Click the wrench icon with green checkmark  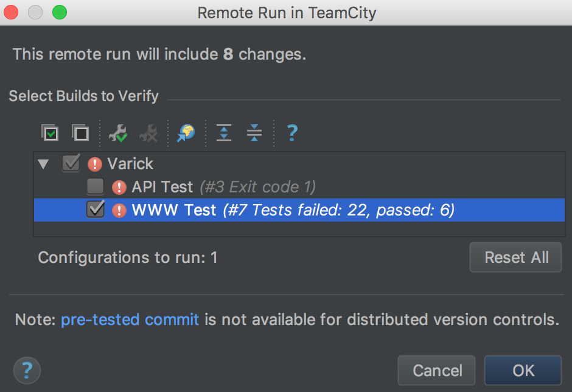pyautogui.click(x=117, y=133)
